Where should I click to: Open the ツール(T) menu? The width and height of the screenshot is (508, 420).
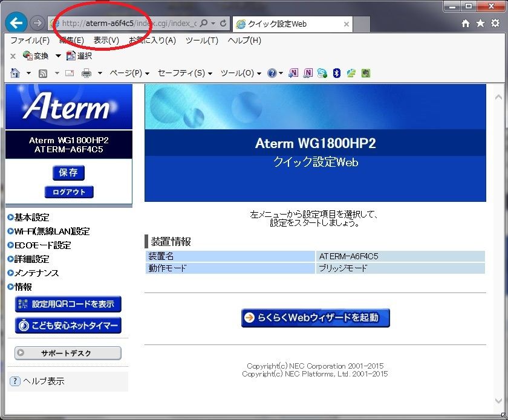point(202,40)
